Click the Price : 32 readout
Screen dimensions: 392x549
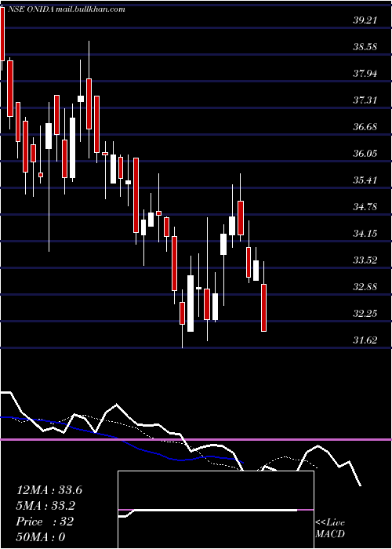pos(45,522)
